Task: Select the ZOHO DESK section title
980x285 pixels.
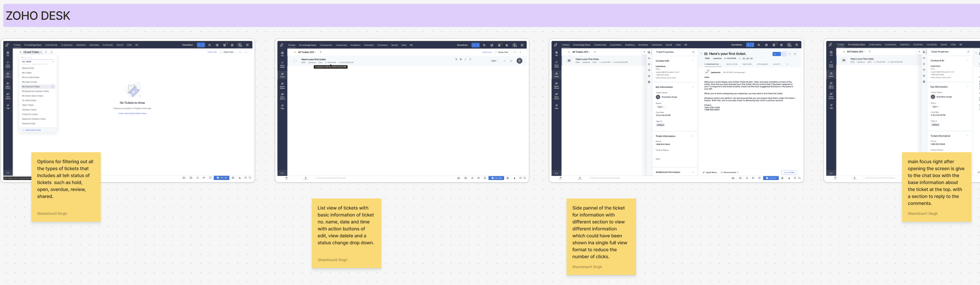Action: [38, 15]
